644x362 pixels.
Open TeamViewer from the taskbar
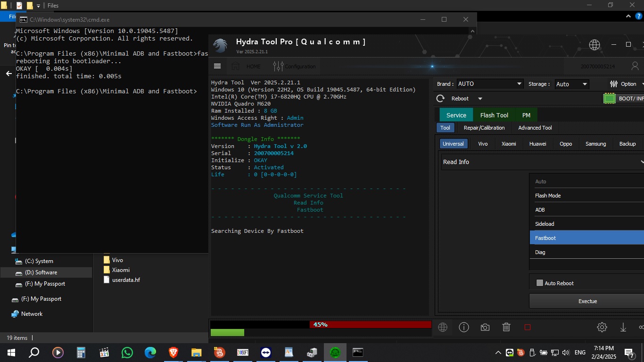(x=266, y=352)
